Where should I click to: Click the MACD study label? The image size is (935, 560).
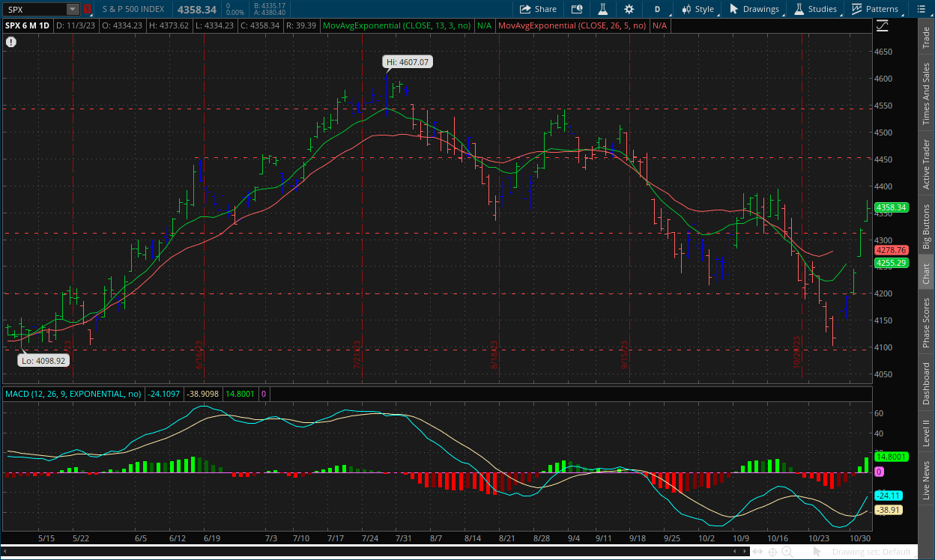[73, 394]
